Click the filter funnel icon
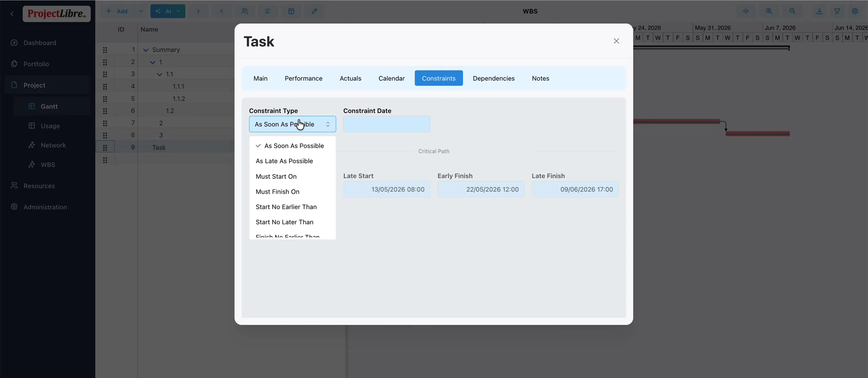The height and width of the screenshot is (378, 868). (837, 11)
